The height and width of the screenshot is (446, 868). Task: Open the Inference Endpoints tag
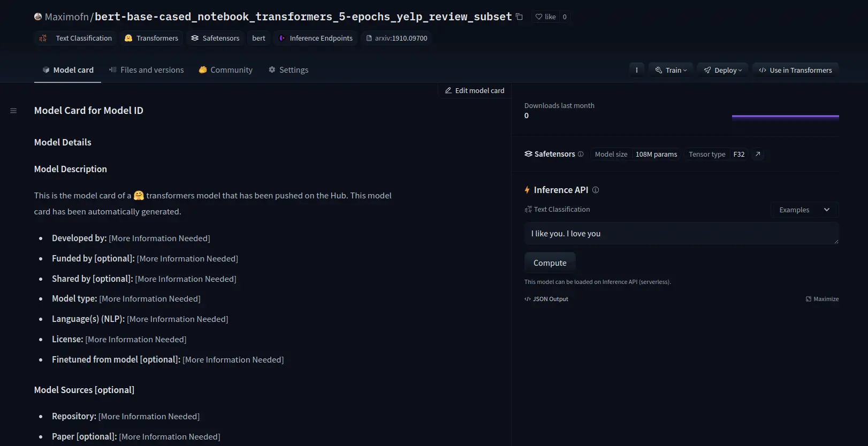click(x=316, y=38)
